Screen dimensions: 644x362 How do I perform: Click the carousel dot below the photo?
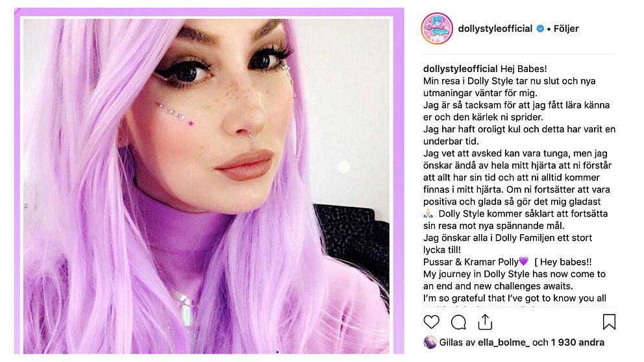(277, 352)
